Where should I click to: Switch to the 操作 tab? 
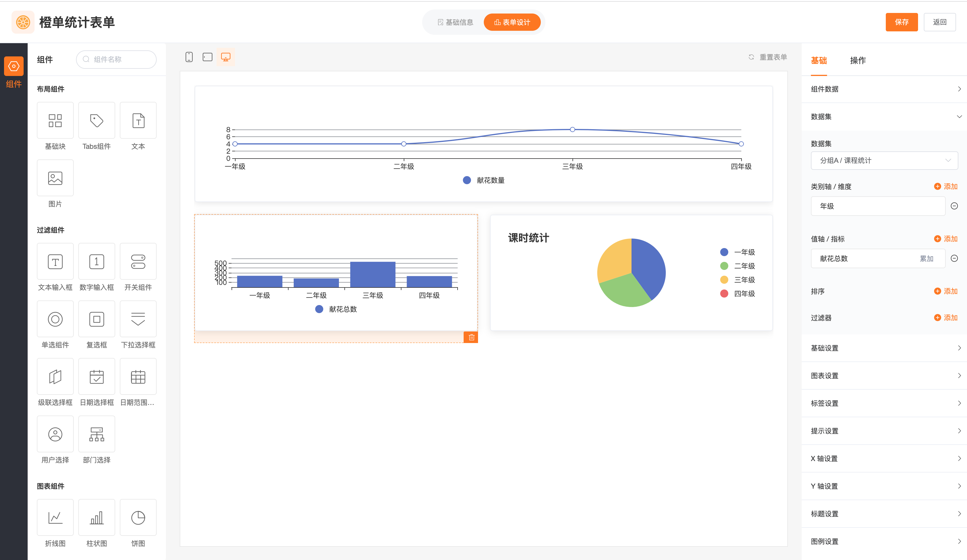click(858, 60)
